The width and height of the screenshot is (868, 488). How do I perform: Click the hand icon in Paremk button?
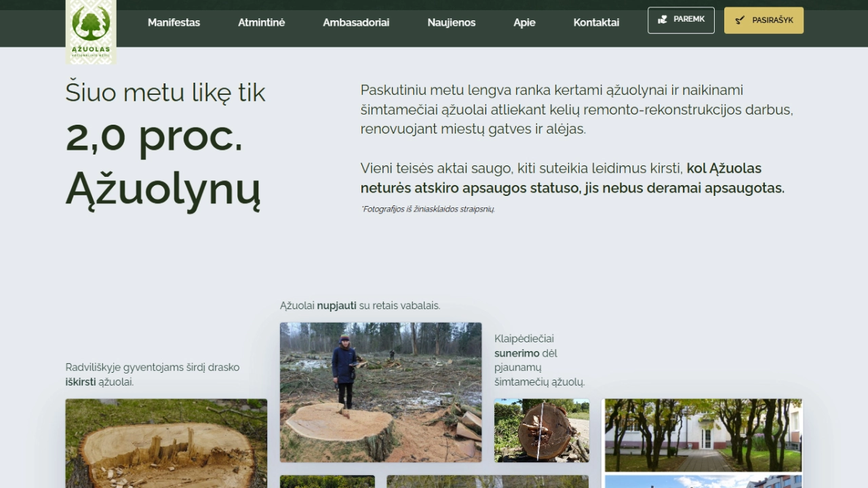point(663,20)
